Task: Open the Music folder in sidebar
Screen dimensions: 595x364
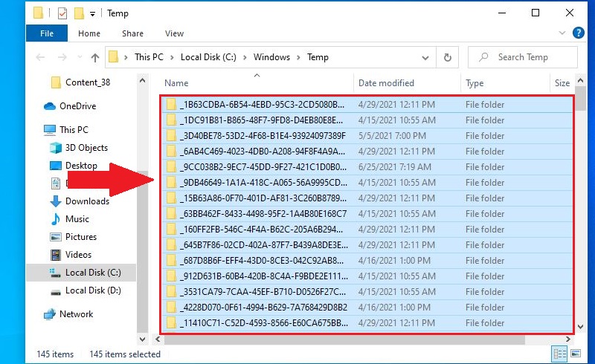Action: click(x=77, y=219)
